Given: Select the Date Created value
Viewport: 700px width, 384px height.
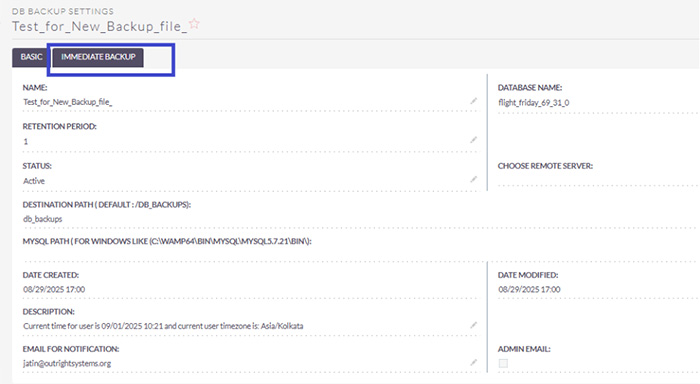Looking at the screenshot, I should (x=54, y=289).
